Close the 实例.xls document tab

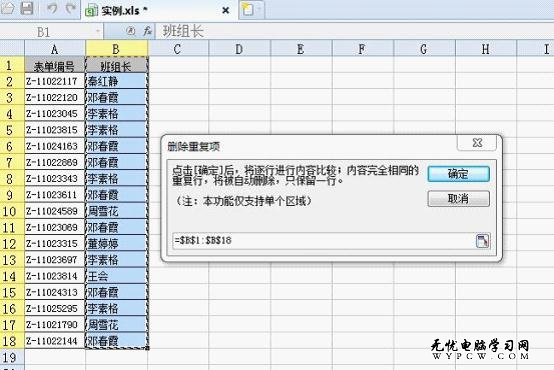[225, 11]
